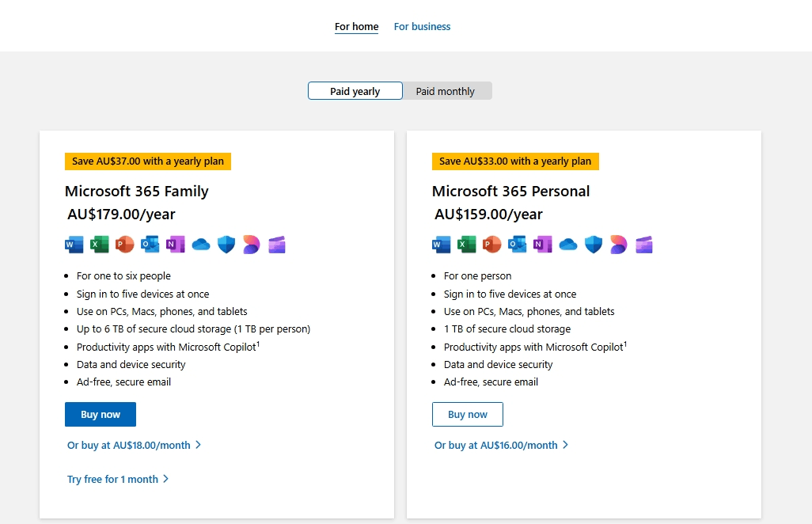Click the Designer icon in Family plan
Screen dimensions: 812x524
pos(252,245)
